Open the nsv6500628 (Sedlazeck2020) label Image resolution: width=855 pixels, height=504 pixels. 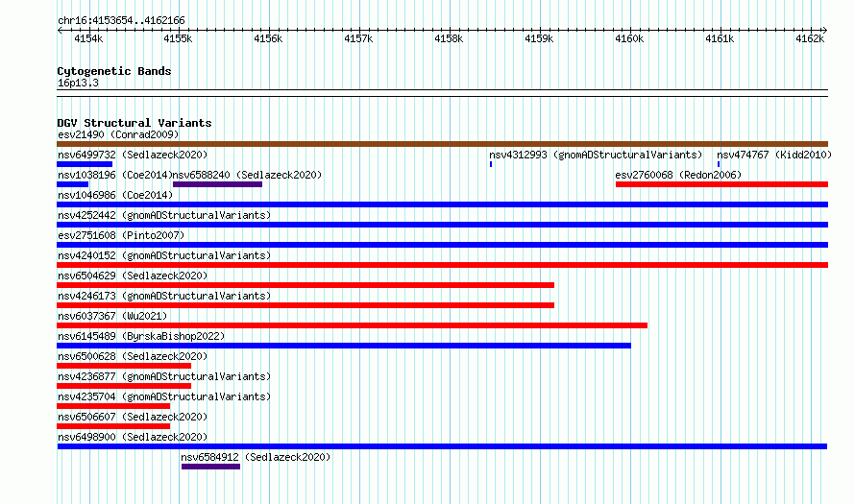(133, 356)
